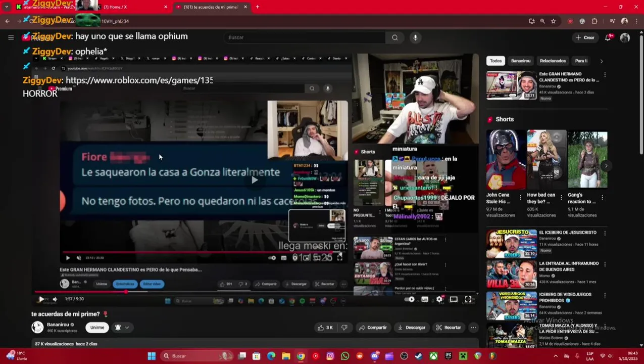This screenshot has width=644, height=364.
Task: Play the paused video
Action: point(41,299)
